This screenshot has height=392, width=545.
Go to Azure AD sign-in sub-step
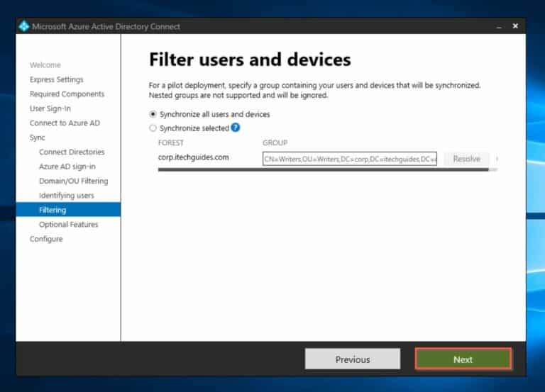(67, 167)
